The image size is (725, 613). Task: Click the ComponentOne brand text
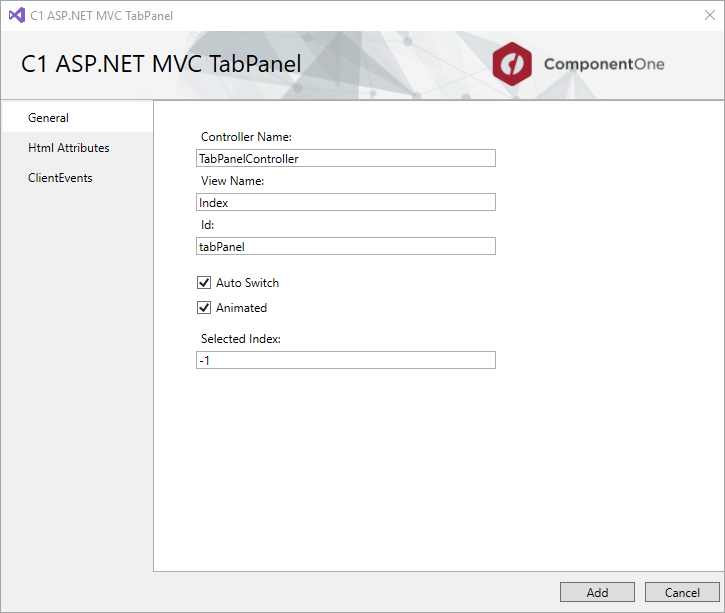click(x=604, y=64)
